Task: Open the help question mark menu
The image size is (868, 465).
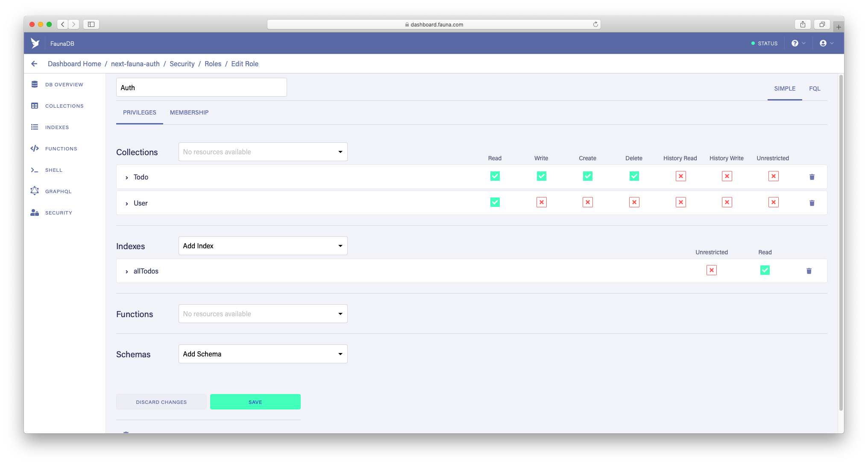Action: coord(798,43)
